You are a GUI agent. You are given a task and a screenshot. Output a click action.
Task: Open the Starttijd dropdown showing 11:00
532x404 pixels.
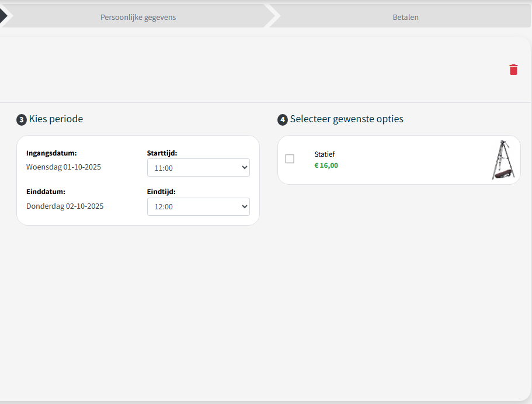[198, 168]
